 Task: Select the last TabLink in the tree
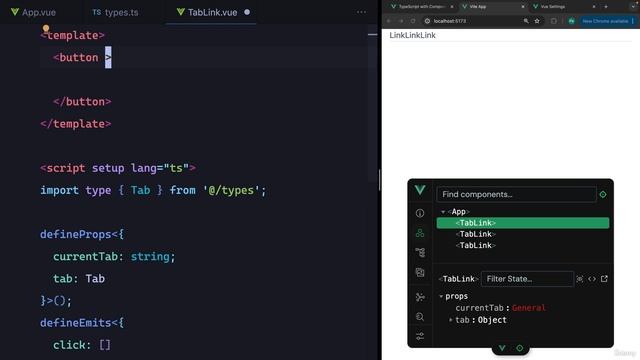pyautogui.click(x=476, y=245)
